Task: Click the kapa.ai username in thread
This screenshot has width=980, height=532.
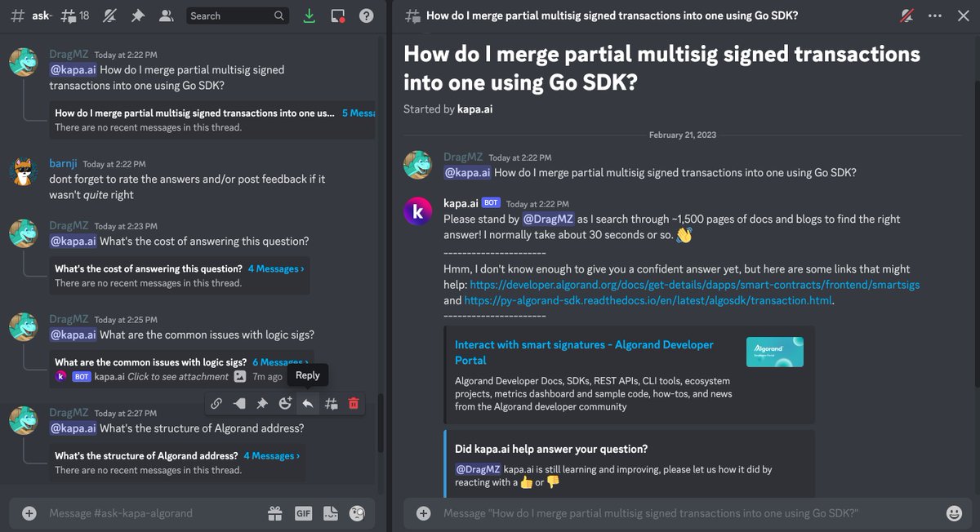Action: pos(460,203)
